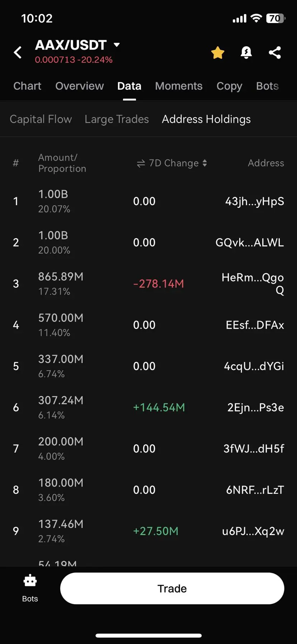Viewport: 297px width, 644px height.
Task: Expand the AAX/USDT pair dropdown arrow
Action: (x=117, y=45)
